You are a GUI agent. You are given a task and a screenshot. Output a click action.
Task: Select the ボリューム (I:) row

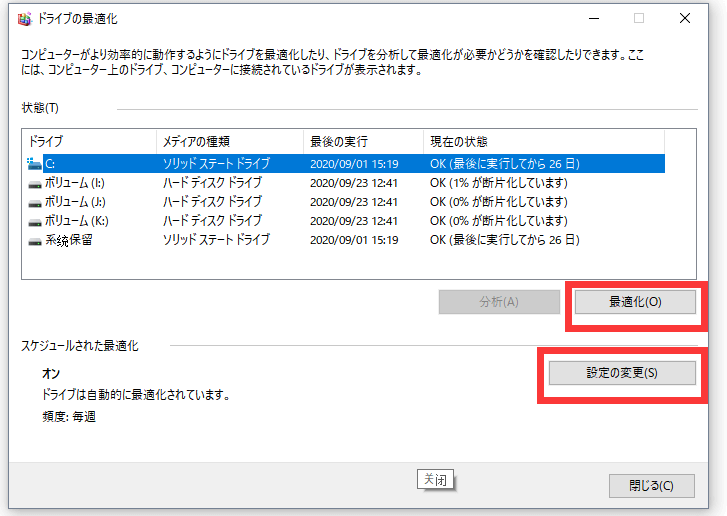[345, 183]
